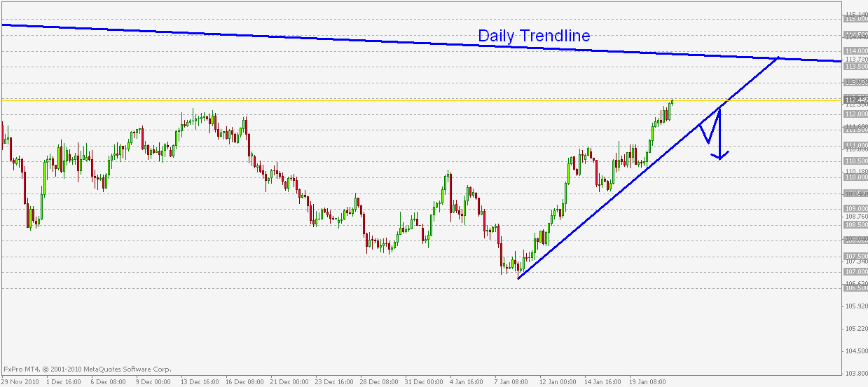Click the 115.000 price level label
868x387 pixels.
pos(854,19)
